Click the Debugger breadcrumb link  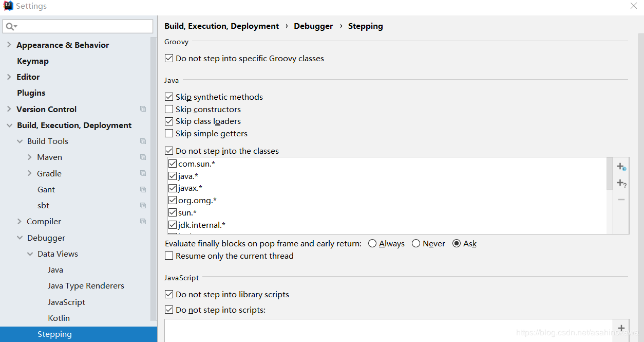[x=313, y=26]
